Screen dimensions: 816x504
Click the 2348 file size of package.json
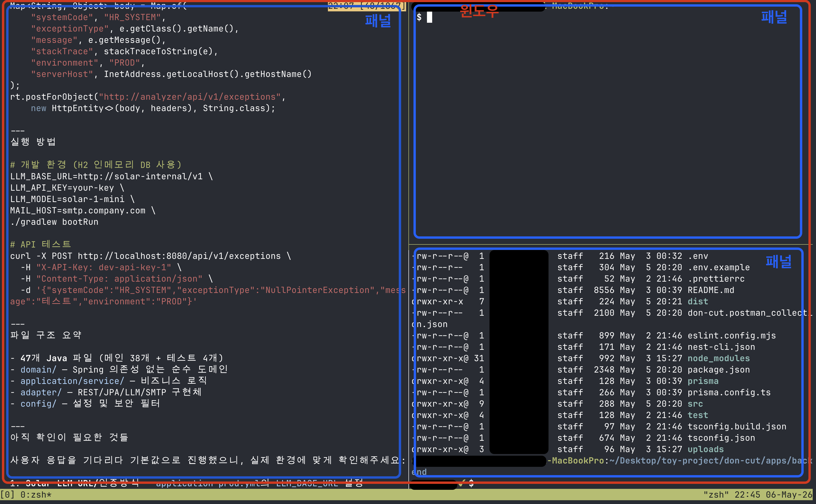[x=604, y=370]
